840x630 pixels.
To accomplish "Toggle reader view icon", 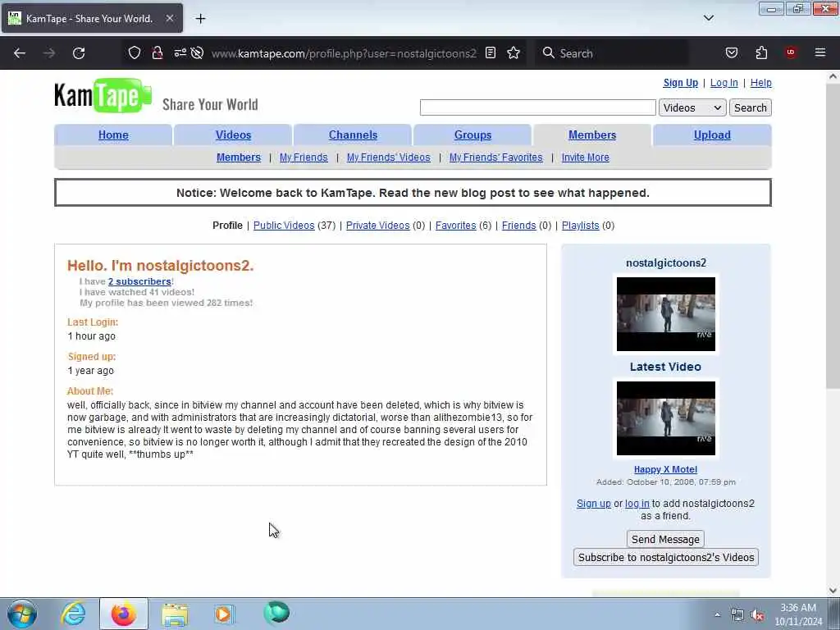I will (x=491, y=52).
